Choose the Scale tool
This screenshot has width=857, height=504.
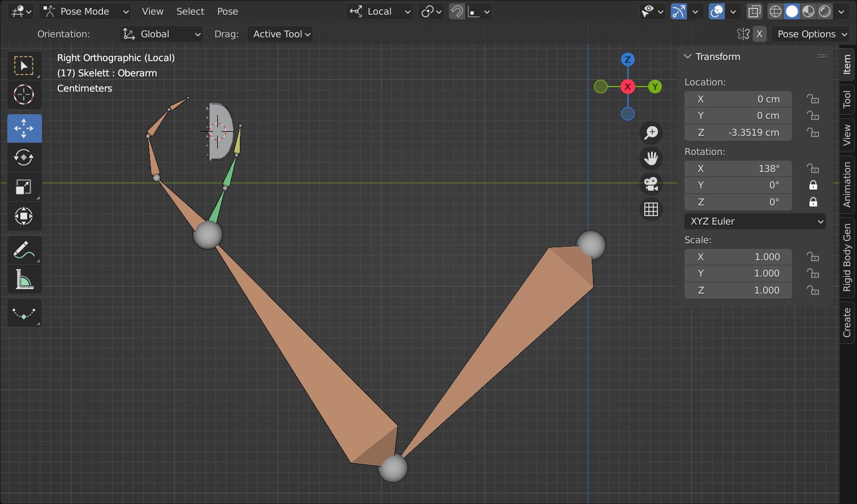24,187
